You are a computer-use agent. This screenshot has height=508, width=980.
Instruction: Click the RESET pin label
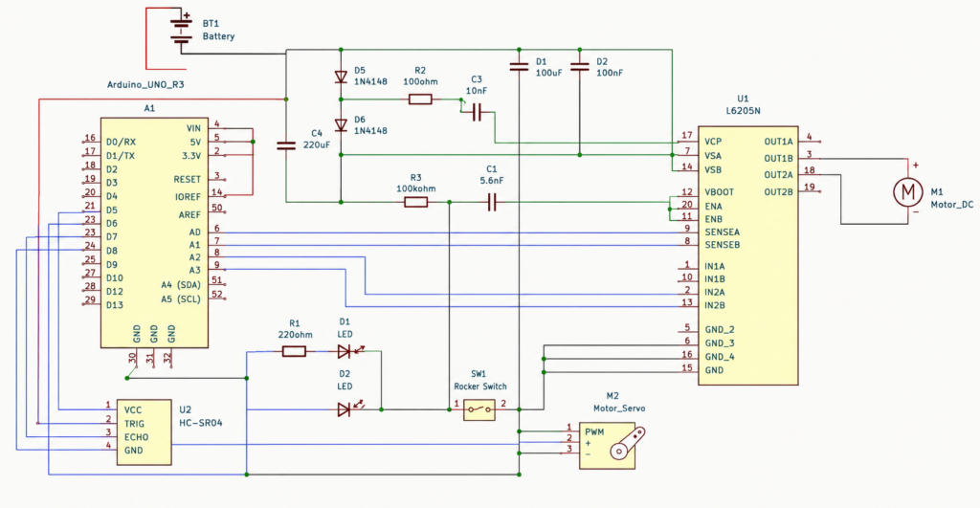tap(187, 179)
